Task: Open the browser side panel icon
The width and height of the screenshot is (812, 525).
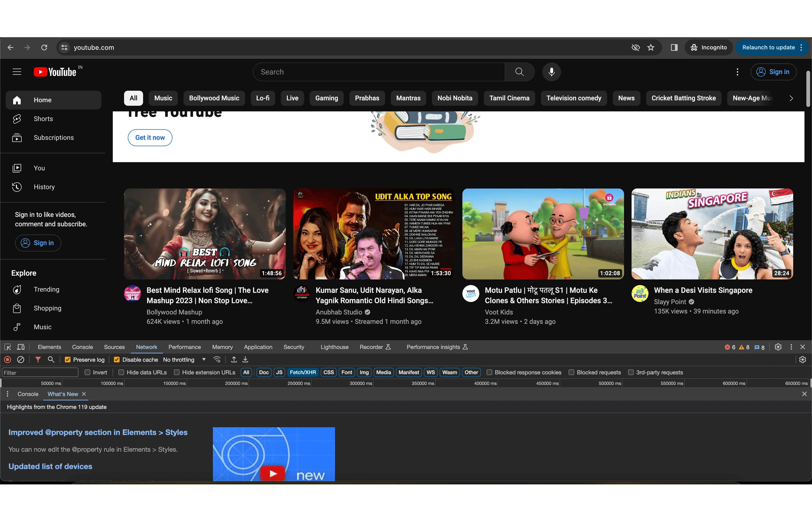Action: pos(674,47)
